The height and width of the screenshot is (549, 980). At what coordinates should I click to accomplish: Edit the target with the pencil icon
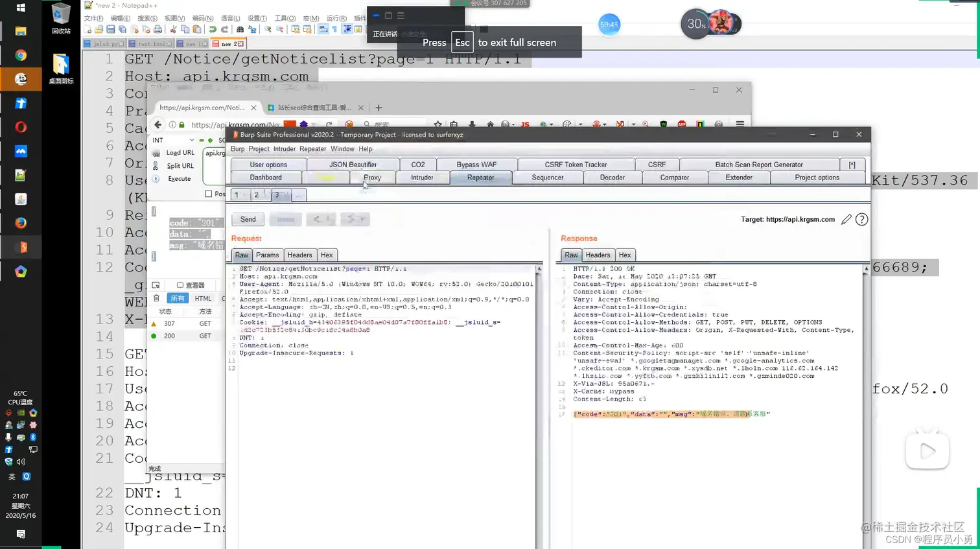(846, 220)
